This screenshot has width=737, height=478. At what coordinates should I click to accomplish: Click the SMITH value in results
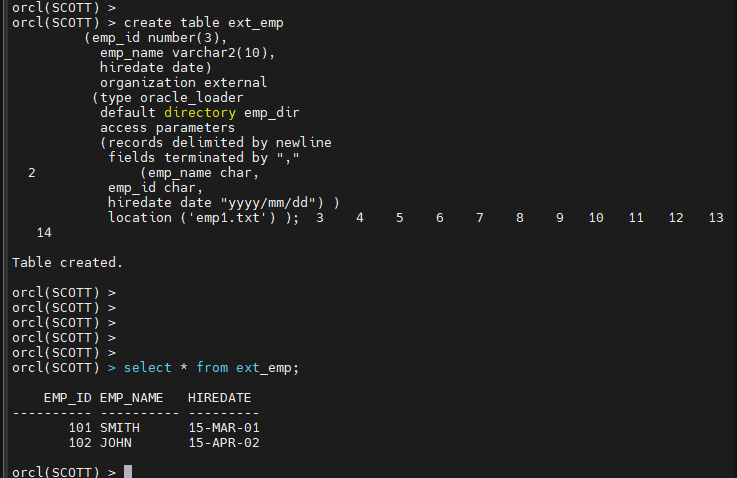pyautogui.click(x=120, y=428)
